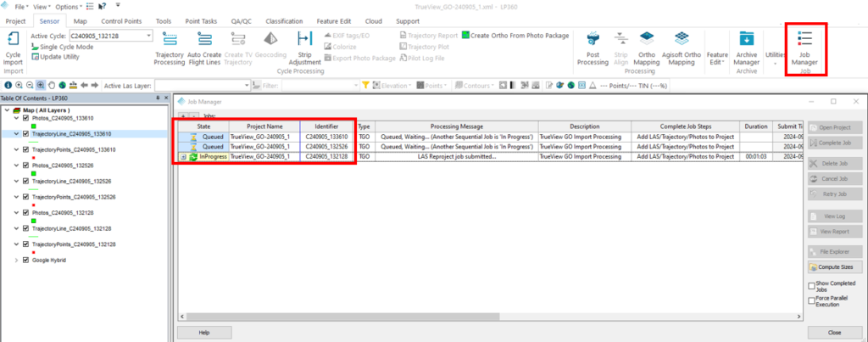Click the View Log button
The height and width of the screenshot is (342, 868).
tap(835, 216)
